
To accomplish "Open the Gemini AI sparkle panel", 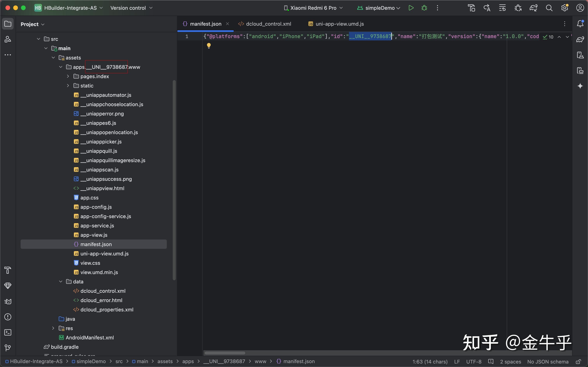I will click(580, 86).
